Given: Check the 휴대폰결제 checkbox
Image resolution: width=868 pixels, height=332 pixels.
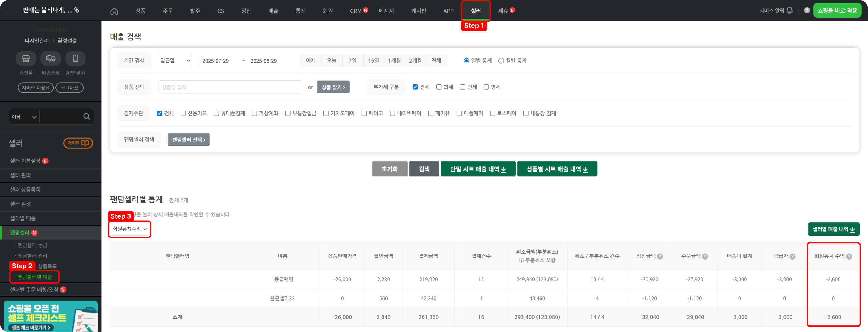Looking at the screenshot, I should (x=216, y=113).
